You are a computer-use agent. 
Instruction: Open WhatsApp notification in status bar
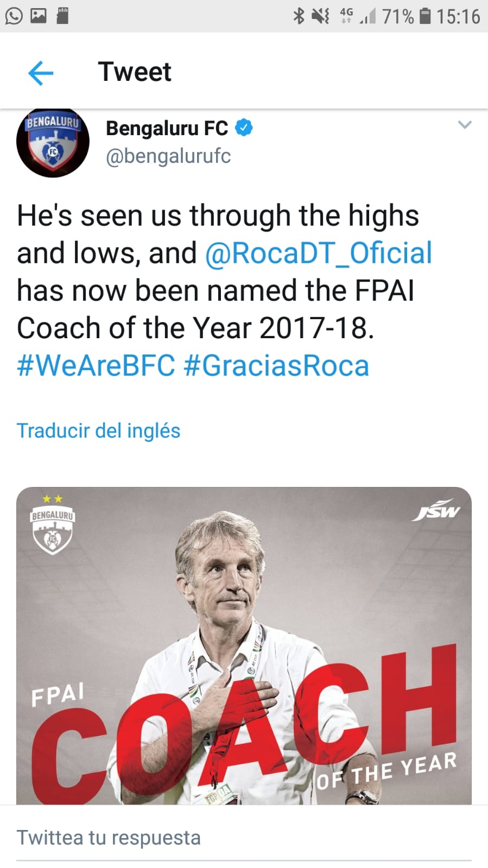click(14, 16)
